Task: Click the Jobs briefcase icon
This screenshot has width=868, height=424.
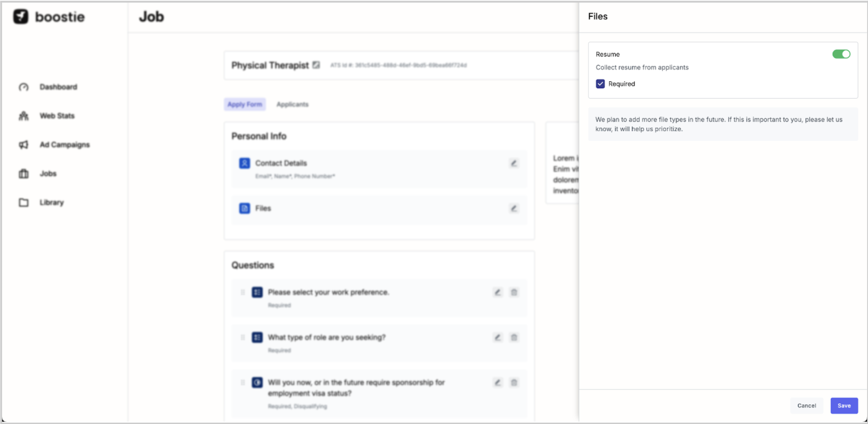Action: pyautogui.click(x=24, y=174)
